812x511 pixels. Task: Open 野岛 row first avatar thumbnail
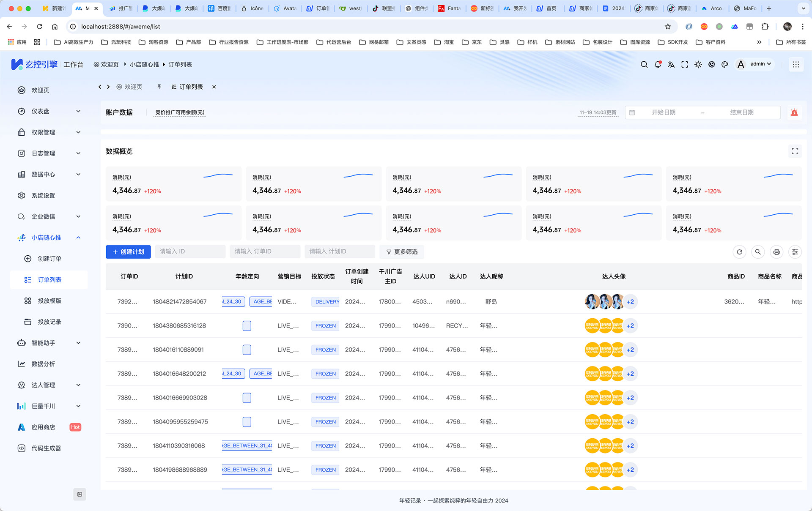coord(592,302)
